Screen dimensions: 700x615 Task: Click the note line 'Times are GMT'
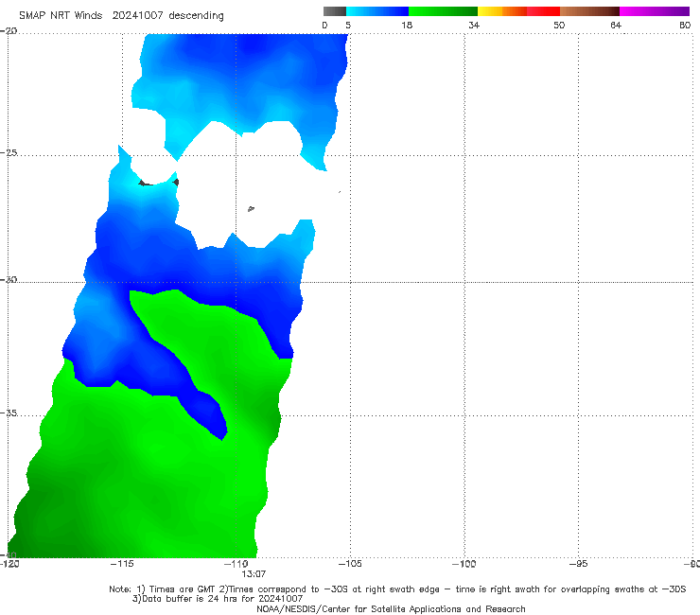coord(183,589)
